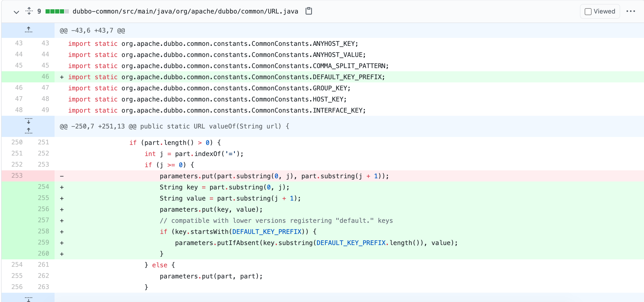
Task: Select old line number 250
Action: pos(17,142)
